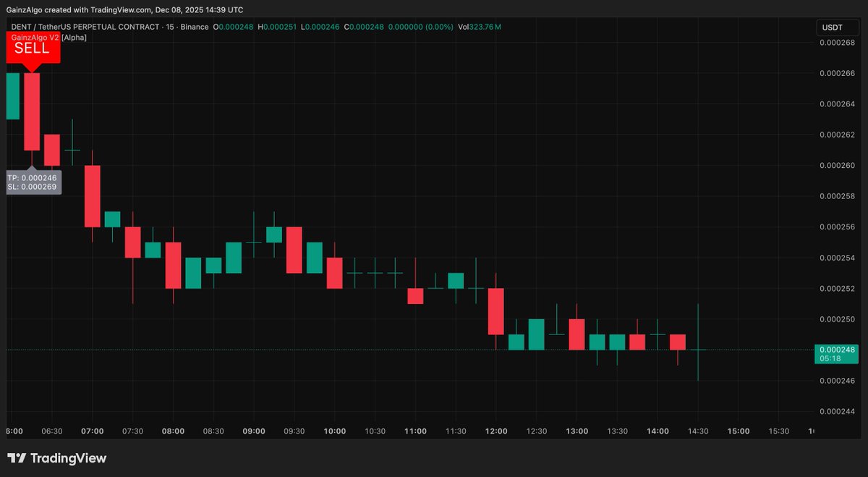
Task: Click the 15:30 time axis label
Action: (779, 431)
